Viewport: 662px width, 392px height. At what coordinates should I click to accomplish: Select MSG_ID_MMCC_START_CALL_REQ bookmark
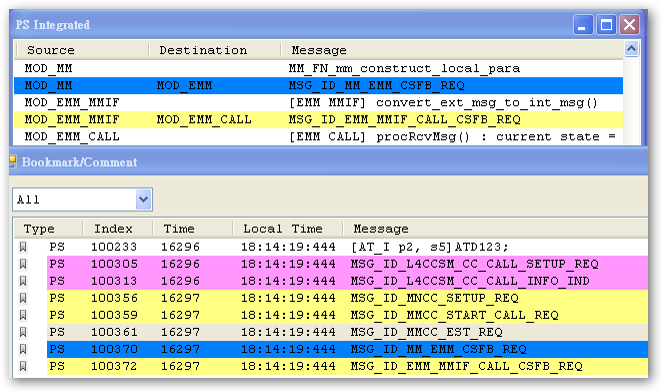click(455, 316)
